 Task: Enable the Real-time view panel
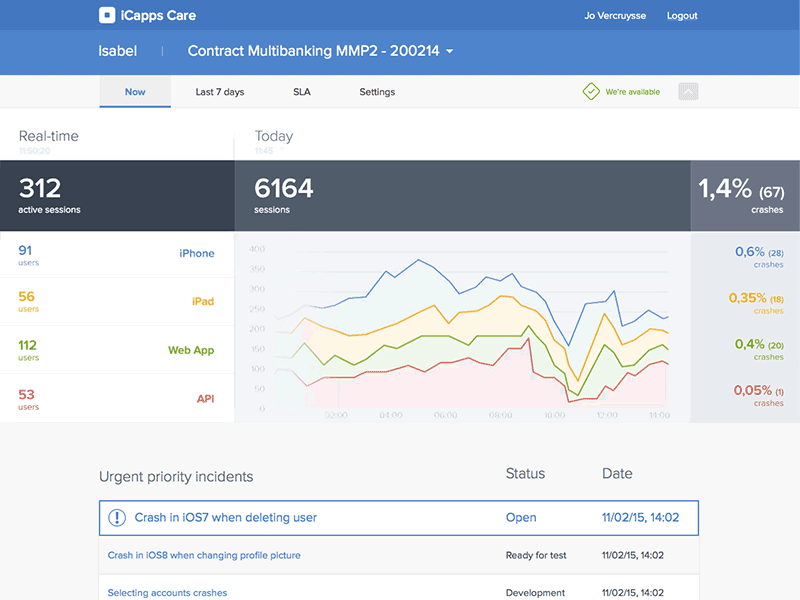[x=48, y=136]
